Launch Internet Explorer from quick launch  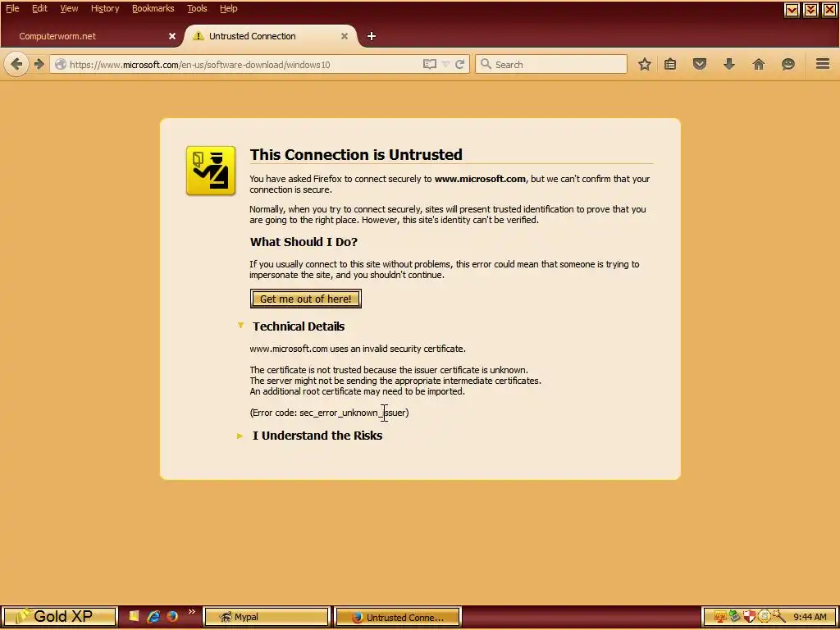[x=153, y=617]
